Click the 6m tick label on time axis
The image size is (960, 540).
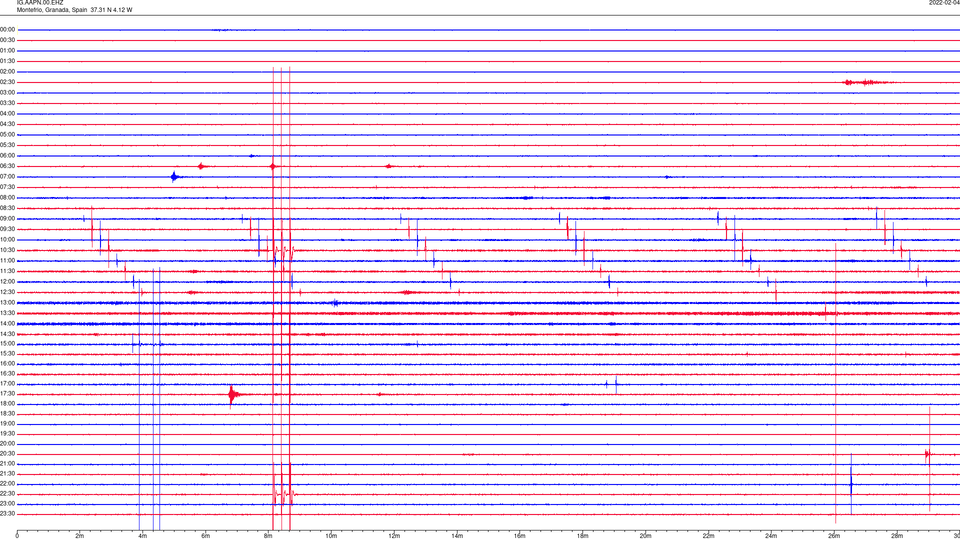coord(206,536)
